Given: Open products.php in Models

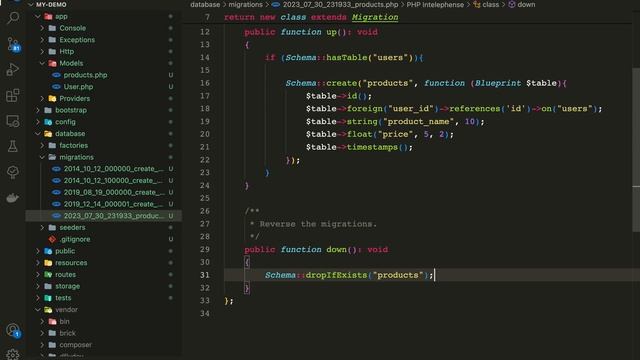Looking at the screenshot, I should click(85, 75).
